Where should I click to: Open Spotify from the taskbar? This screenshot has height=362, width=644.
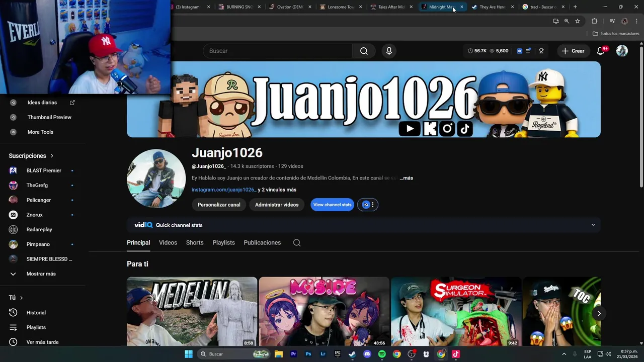[382, 354]
